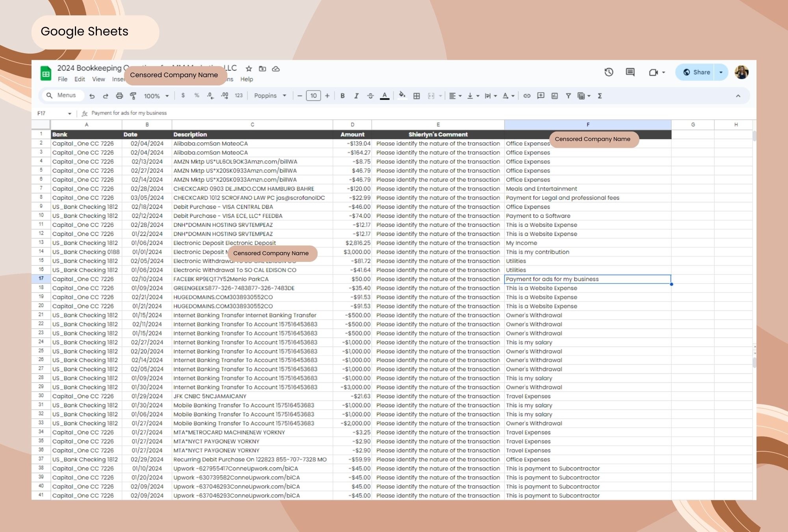Click 'My Income' cell

[588, 243]
